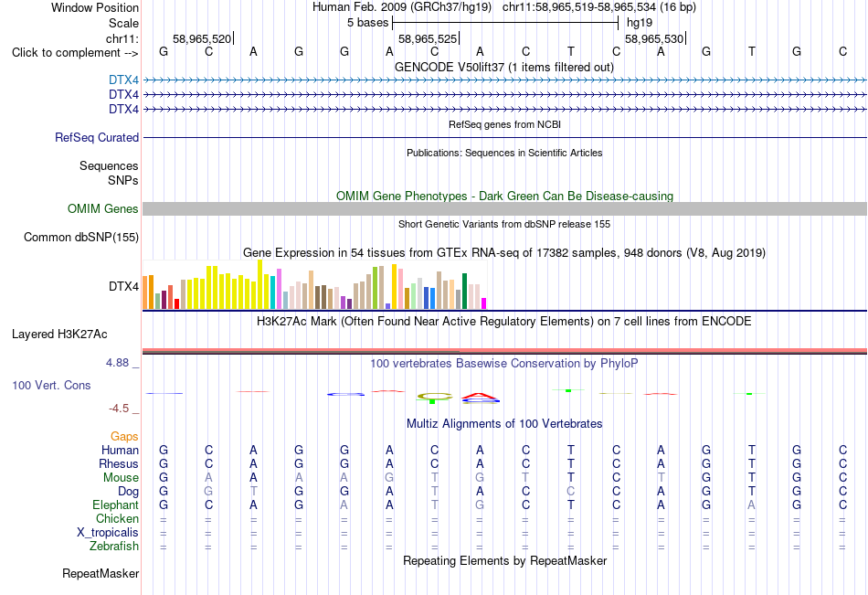Select the Scale track label
The height and width of the screenshot is (595, 868).
tap(123, 23)
